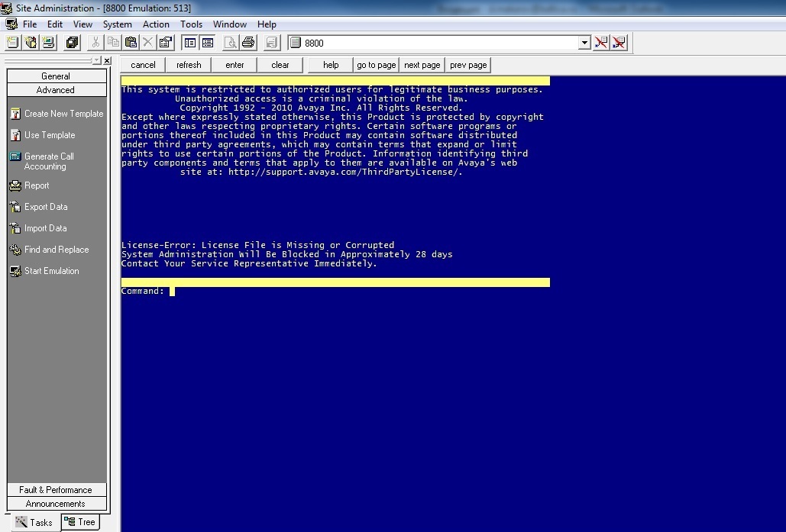The image size is (786, 532).
Task: Click the Use Template icon
Action: (15, 135)
